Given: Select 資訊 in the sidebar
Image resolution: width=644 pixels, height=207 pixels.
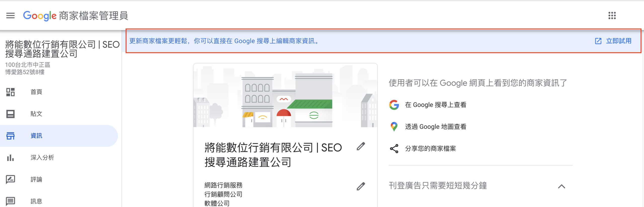Looking at the screenshot, I should click(36, 136).
